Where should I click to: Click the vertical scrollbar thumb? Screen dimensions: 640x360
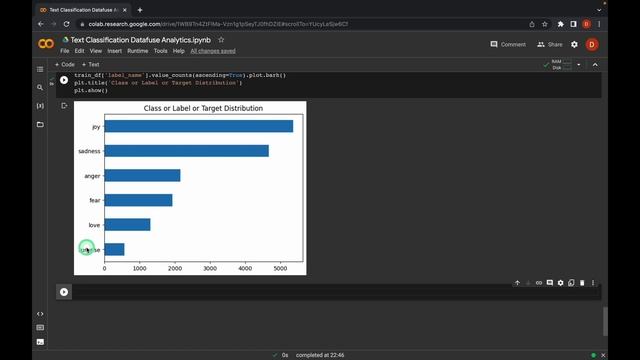click(x=605, y=321)
